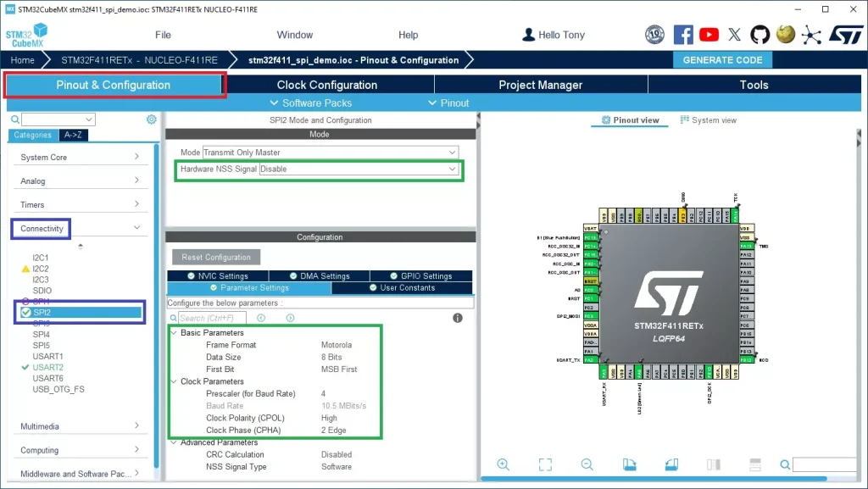Viewport: 868px width, 489px height.
Task: Click the fit-to-screen icon below chip
Action: click(x=545, y=464)
